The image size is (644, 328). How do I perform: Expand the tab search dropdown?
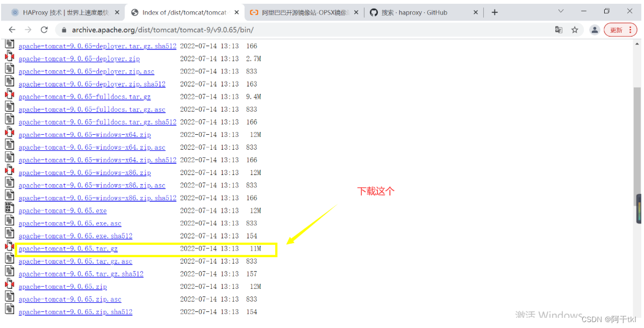[561, 11]
